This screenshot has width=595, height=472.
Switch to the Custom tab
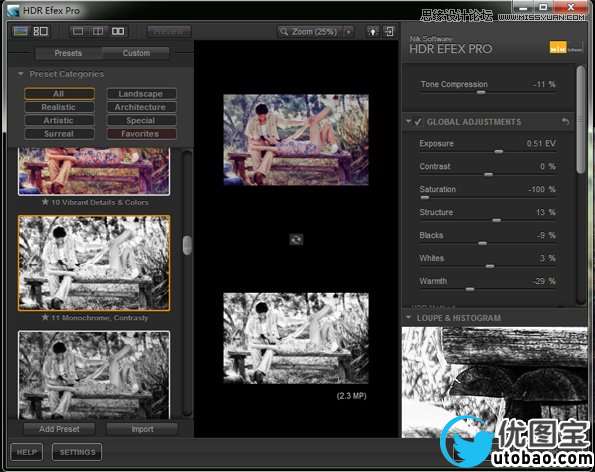click(x=136, y=53)
